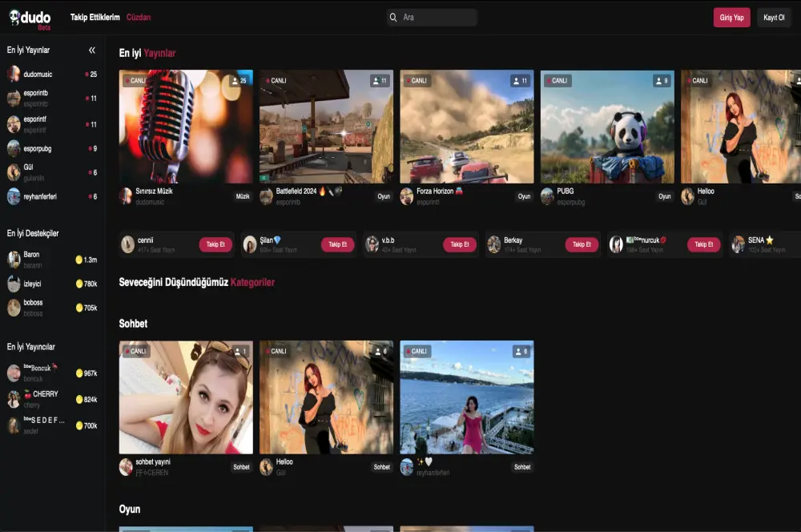Click Sohbet category heading
Screen dimensions: 801x532
pyautogui.click(x=133, y=324)
